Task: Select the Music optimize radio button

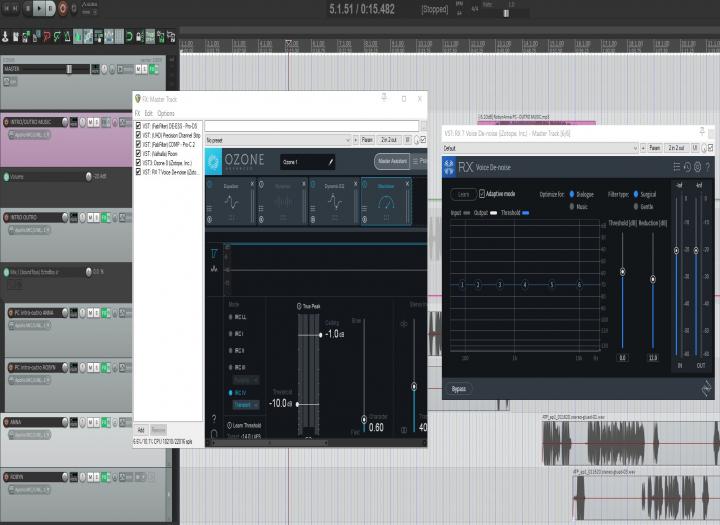Action: click(572, 207)
